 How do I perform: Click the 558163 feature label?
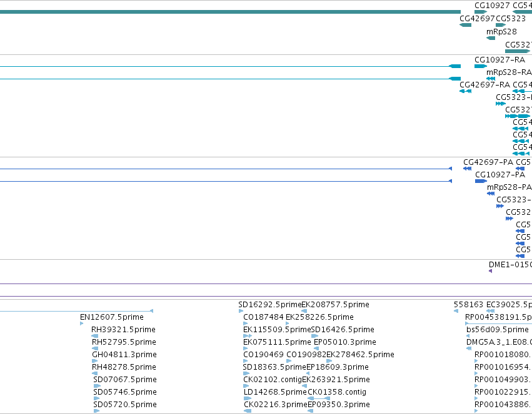[x=468, y=305]
